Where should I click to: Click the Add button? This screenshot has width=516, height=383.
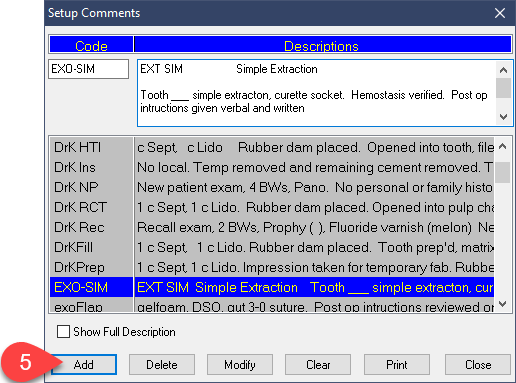point(84,364)
